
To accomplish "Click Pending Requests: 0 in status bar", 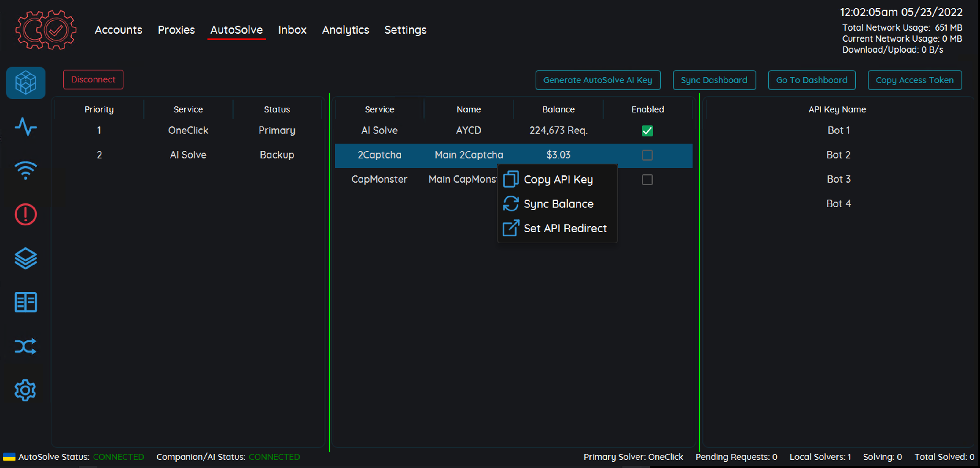I will pos(736,457).
